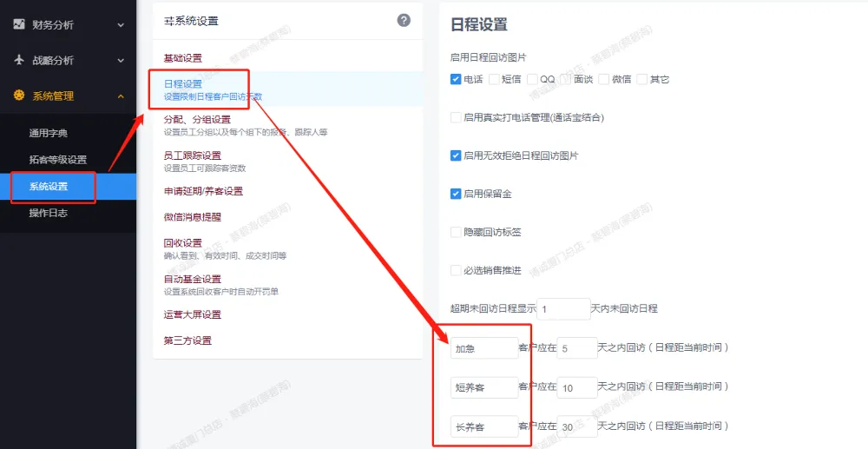Image resolution: width=868 pixels, height=449 pixels.
Task: Click the 加急 customer name input field
Action: pos(483,348)
